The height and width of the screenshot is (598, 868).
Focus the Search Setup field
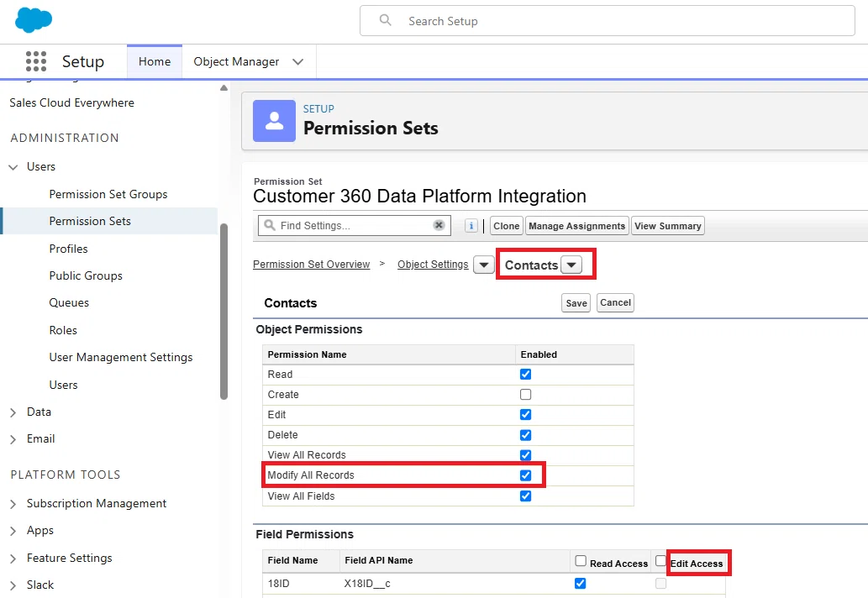(x=608, y=21)
